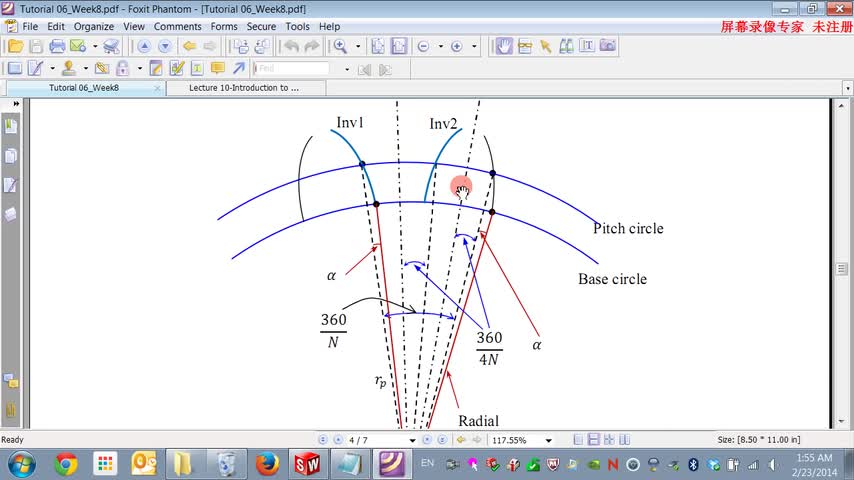Viewport: 854px width, 480px height.
Task: Select the Zoom In magnifier tool
Action: coord(340,46)
